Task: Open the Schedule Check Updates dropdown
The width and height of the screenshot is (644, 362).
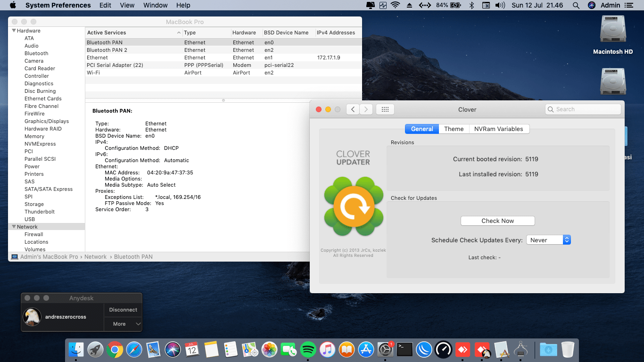Action: tap(548, 240)
